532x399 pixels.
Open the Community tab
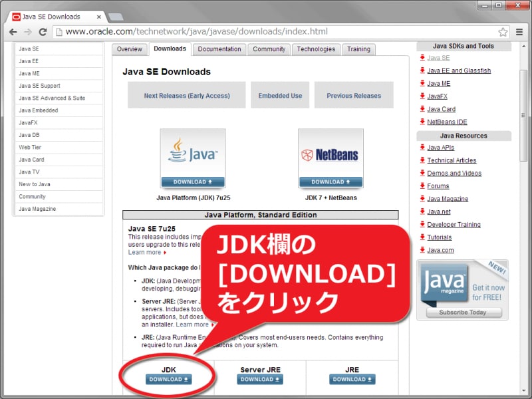coord(269,49)
